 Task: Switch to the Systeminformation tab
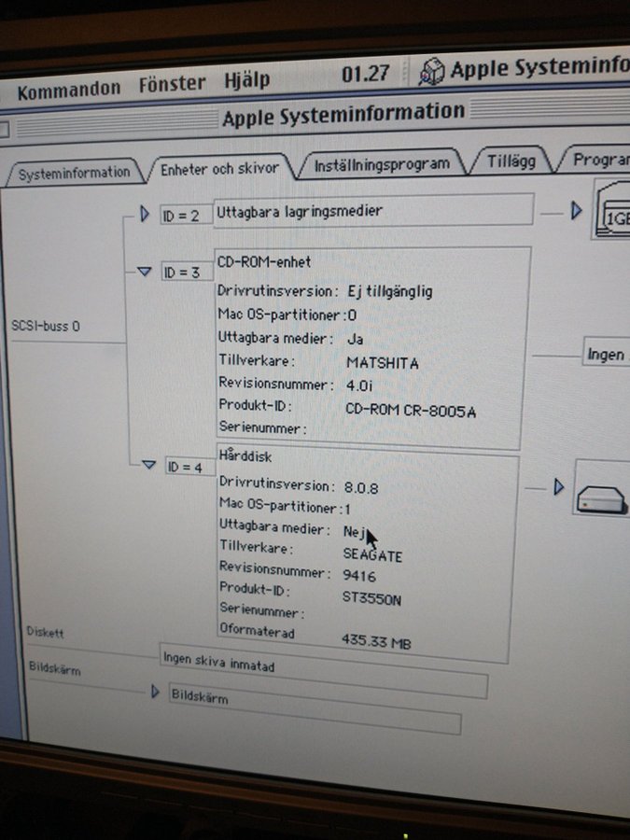(75, 173)
